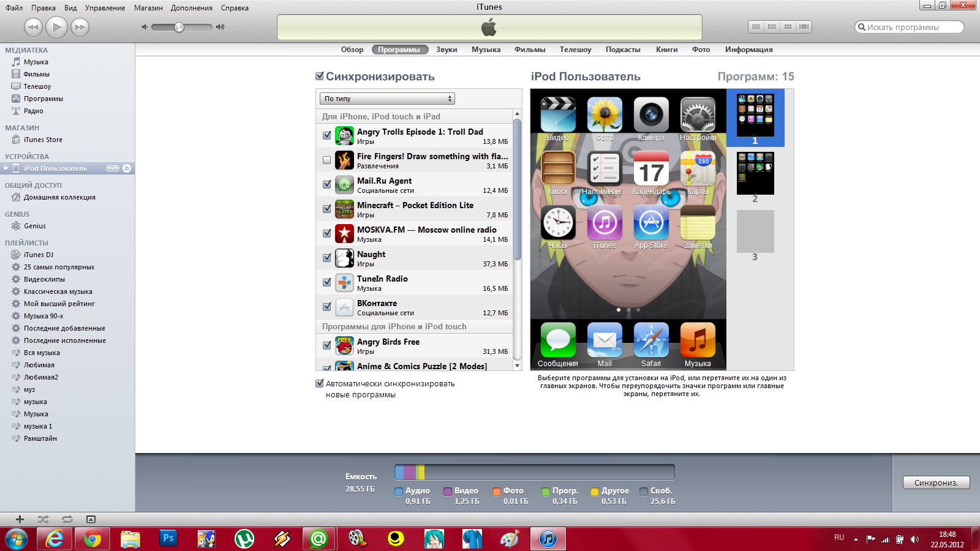This screenshot has width=980, height=551.
Task: Uncheck the Mail.Ru Agent checkbox
Action: 327,184
